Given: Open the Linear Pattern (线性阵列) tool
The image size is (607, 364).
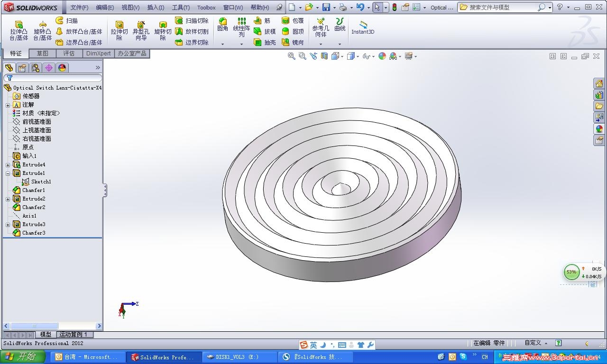Looking at the screenshot, I should [241, 27].
